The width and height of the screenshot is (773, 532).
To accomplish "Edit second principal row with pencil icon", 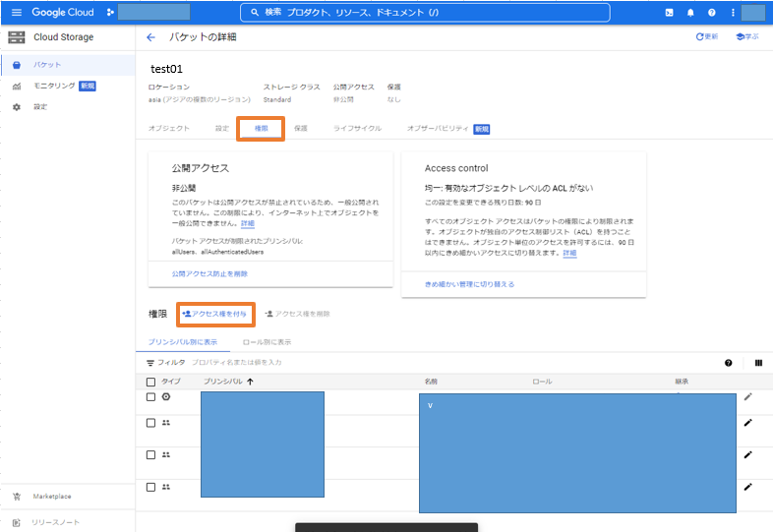I will point(747,423).
